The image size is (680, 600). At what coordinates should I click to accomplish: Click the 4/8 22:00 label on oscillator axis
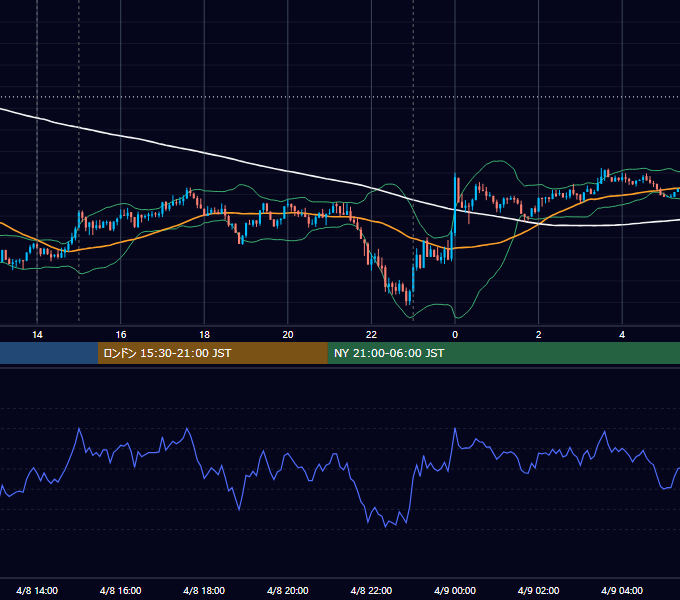pyautogui.click(x=371, y=590)
